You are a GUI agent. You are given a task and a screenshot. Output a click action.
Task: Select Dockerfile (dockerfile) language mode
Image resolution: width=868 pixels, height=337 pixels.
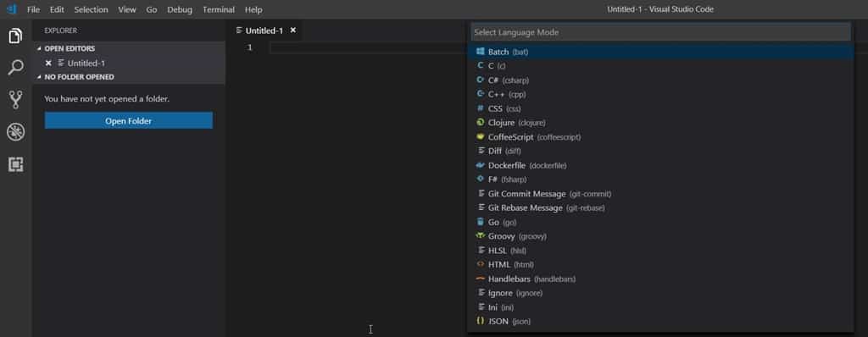(659, 165)
